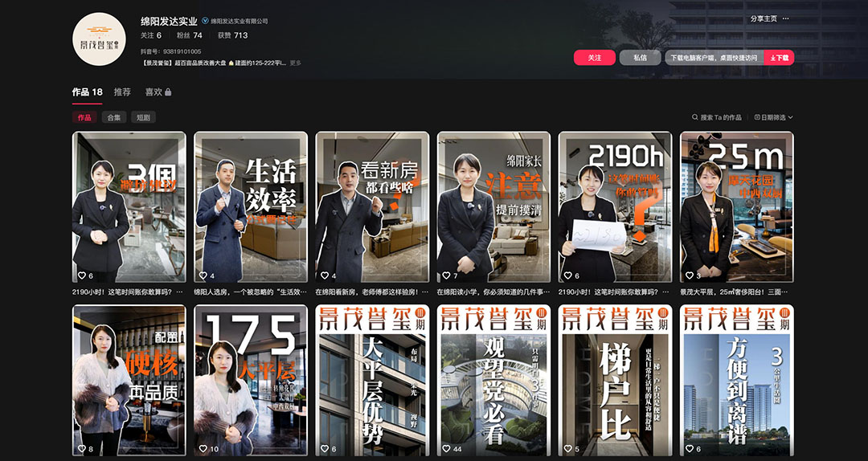Expand the bio with 更多

(296, 63)
